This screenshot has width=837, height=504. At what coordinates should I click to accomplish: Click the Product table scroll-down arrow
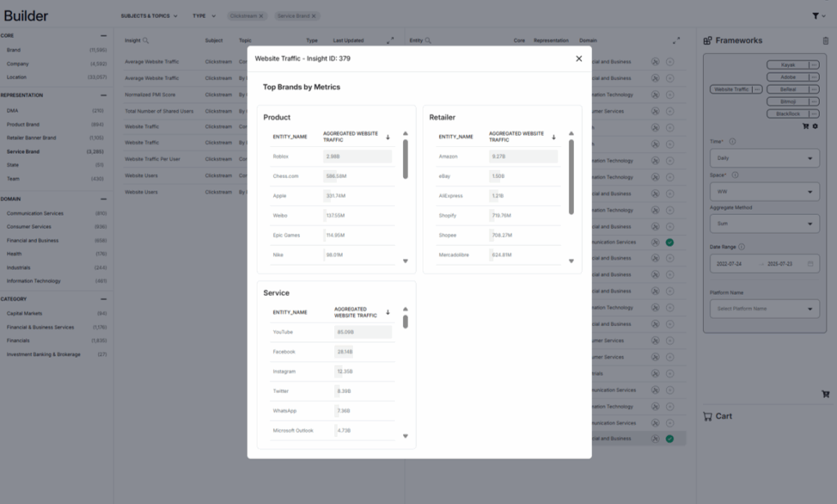405,261
